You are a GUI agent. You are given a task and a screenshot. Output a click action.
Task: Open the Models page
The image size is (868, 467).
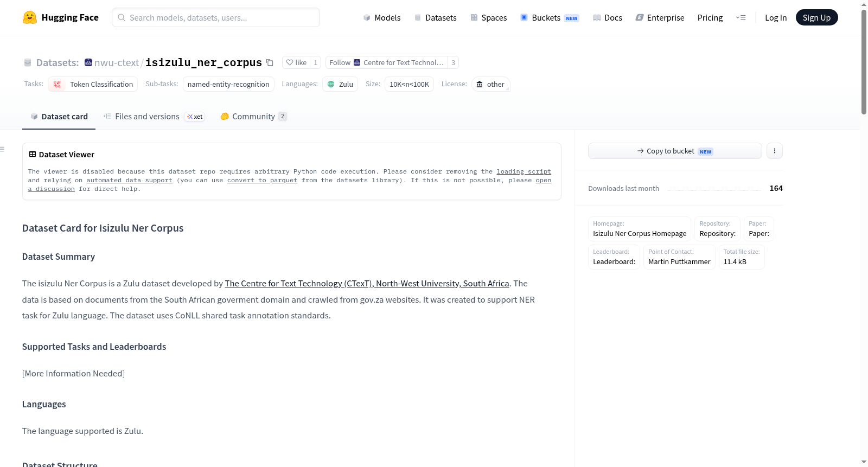(x=382, y=17)
